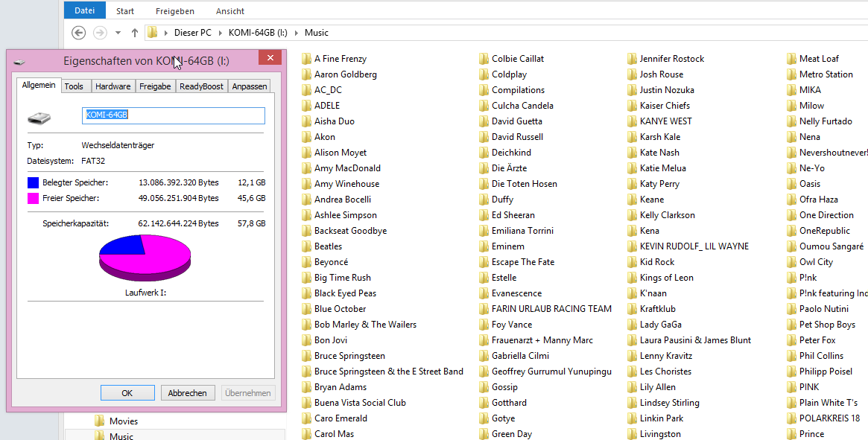This screenshot has height=440, width=868.
Task: Select the Kings of Leon folder icon
Action: click(x=632, y=278)
